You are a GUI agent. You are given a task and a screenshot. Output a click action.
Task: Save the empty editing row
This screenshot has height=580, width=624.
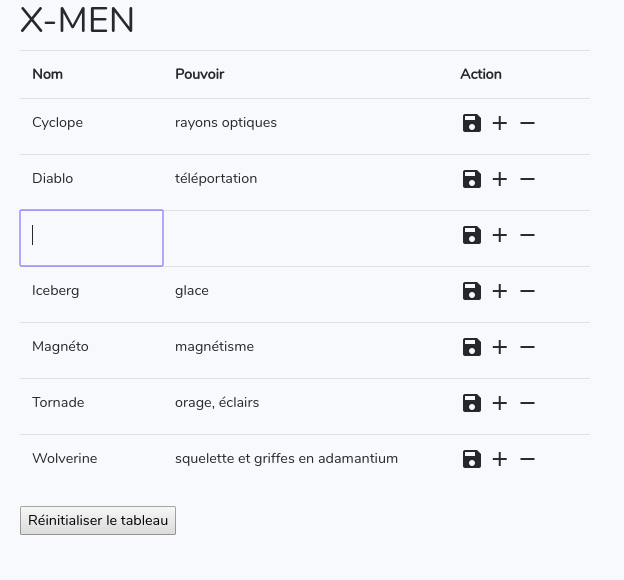pyautogui.click(x=471, y=235)
